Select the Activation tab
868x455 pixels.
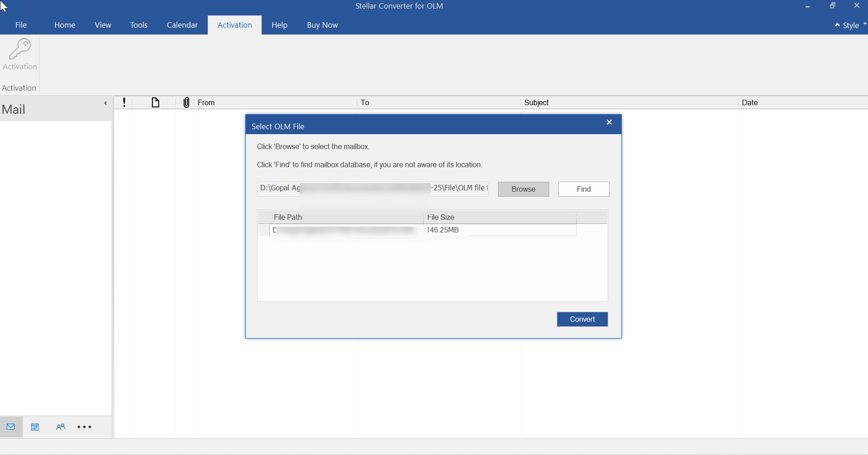click(x=235, y=25)
